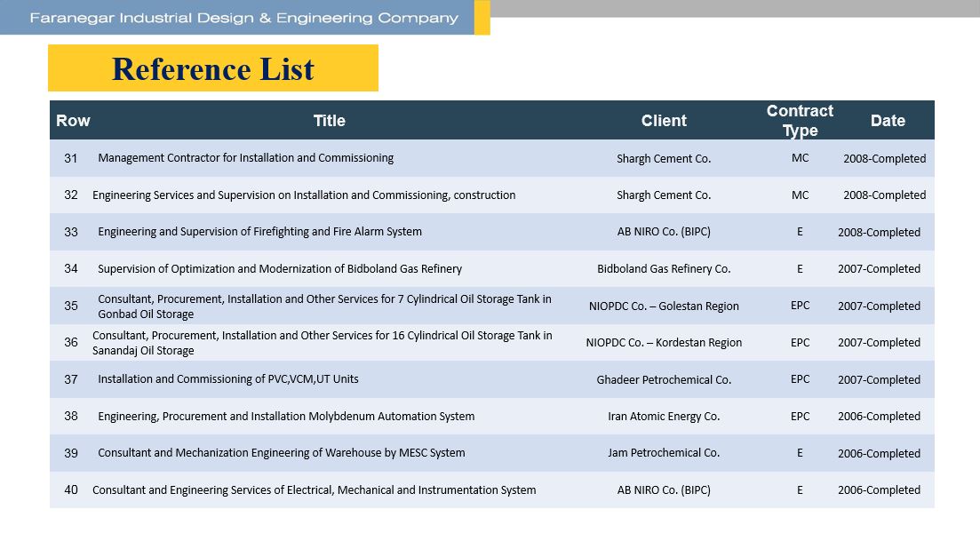
Task: Click 'Ghadeer Petrochemical Co.' client cell
Action: click(x=664, y=379)
